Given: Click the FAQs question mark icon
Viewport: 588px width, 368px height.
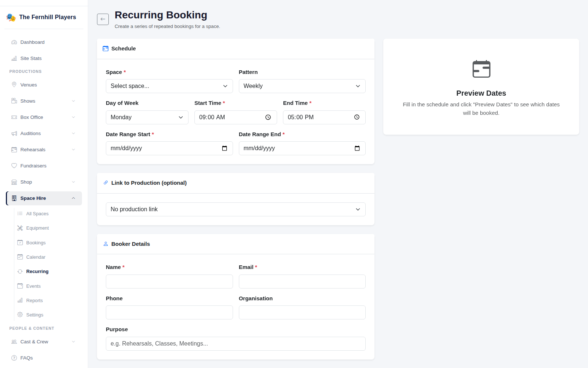Looking at the screenshot, I should (14, 358).
